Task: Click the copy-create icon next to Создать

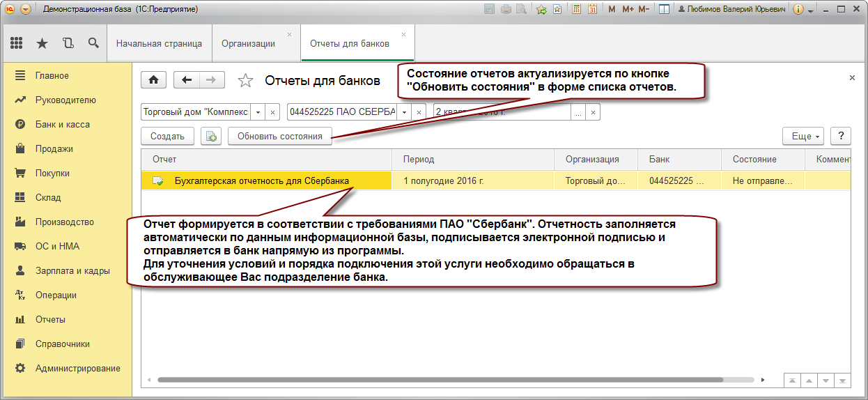Action: point(211,137)
